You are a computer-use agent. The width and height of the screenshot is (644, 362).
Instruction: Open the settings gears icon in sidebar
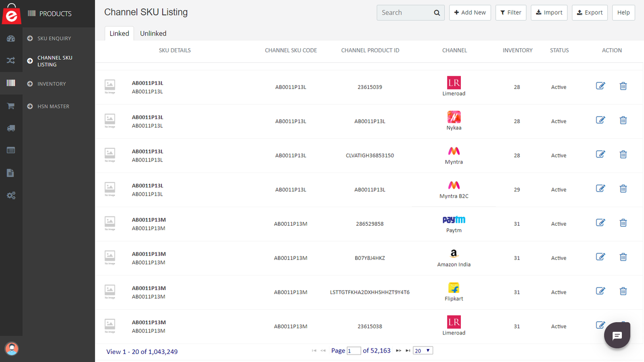coord(11,195)
